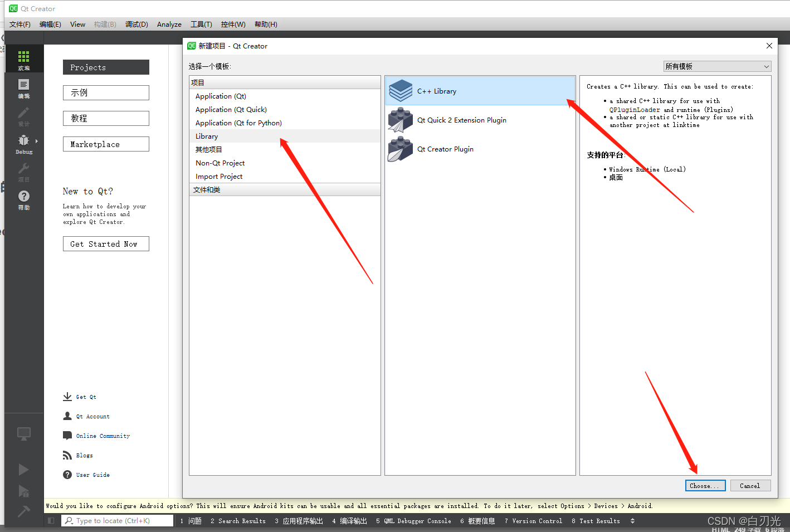Open the 8 Test Results pane
The width and height of the screenshot is (790, 532).
596,521
